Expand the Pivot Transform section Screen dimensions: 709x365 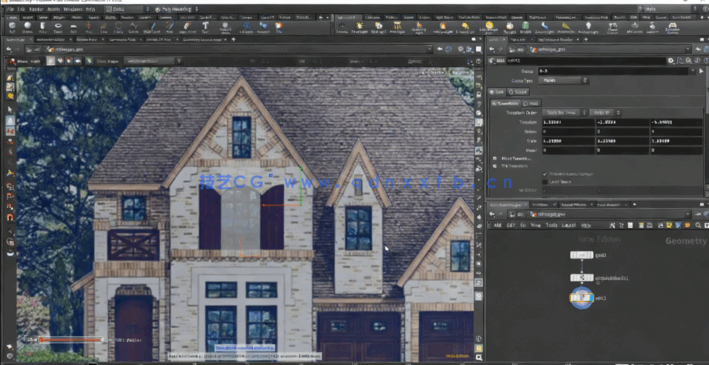point(495,159)
